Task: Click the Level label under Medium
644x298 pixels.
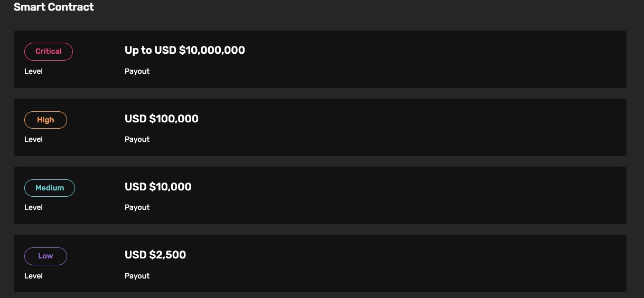Action: tap(33, 207)
